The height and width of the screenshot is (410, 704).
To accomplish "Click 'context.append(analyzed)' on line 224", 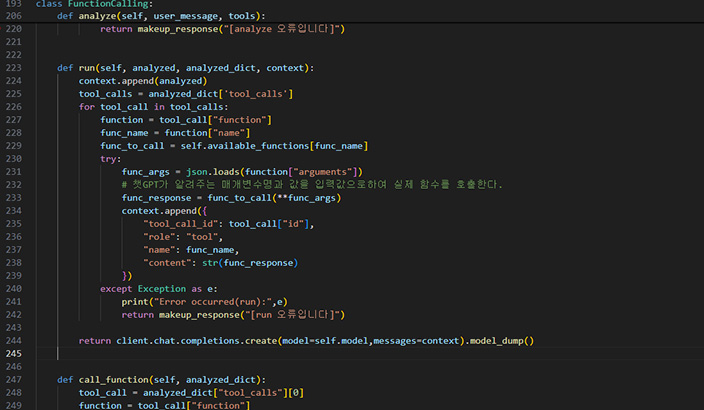I will tap(142, 81).
